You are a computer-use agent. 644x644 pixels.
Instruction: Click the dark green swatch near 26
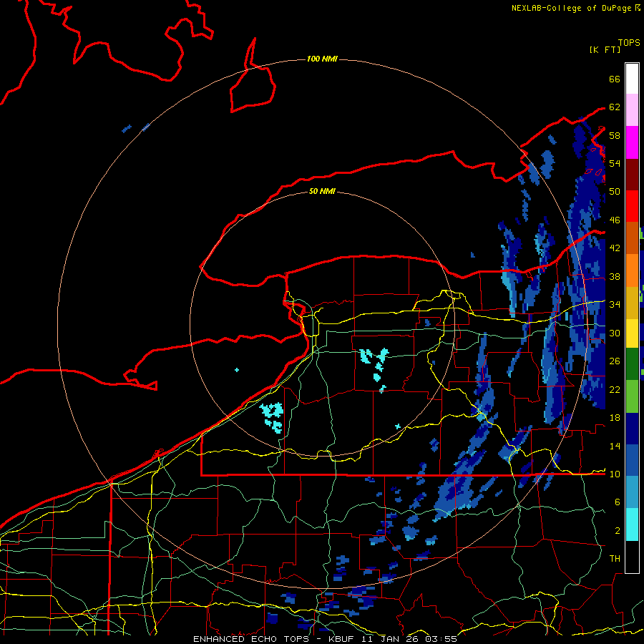click(x=632, y=364)
